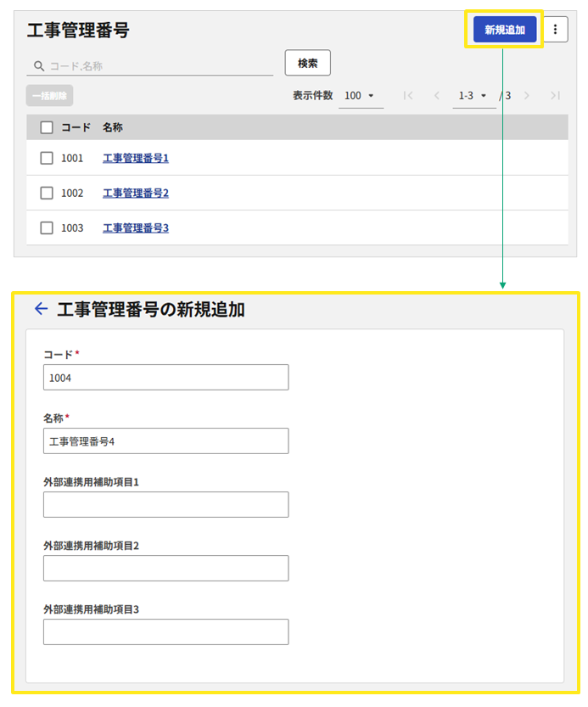The image size is (588, 707).
Task: Go back using the blue arrow icon
Action: click(41, 308)
